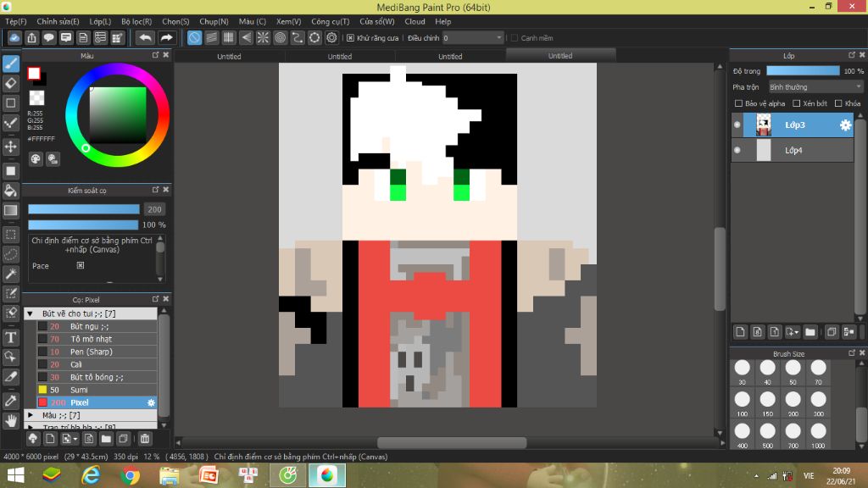The width and height of the screenshot is (868, 488).
Task: Open the Tệp(F) menu
Action: (x=15, y=21)
